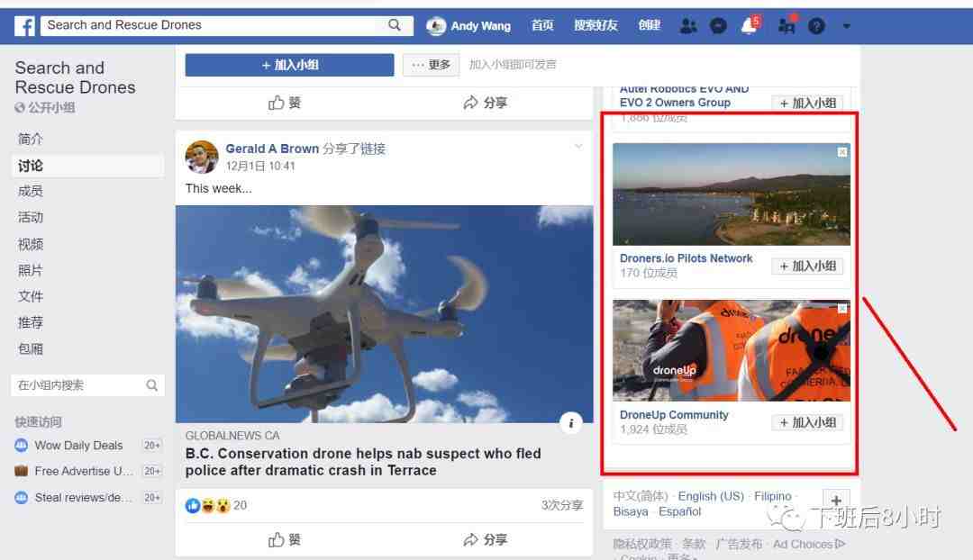The height and width of the screenshot is (560, 973).
Task: Select 成员 in the group sidebar
Action: [x=31, y=191]
